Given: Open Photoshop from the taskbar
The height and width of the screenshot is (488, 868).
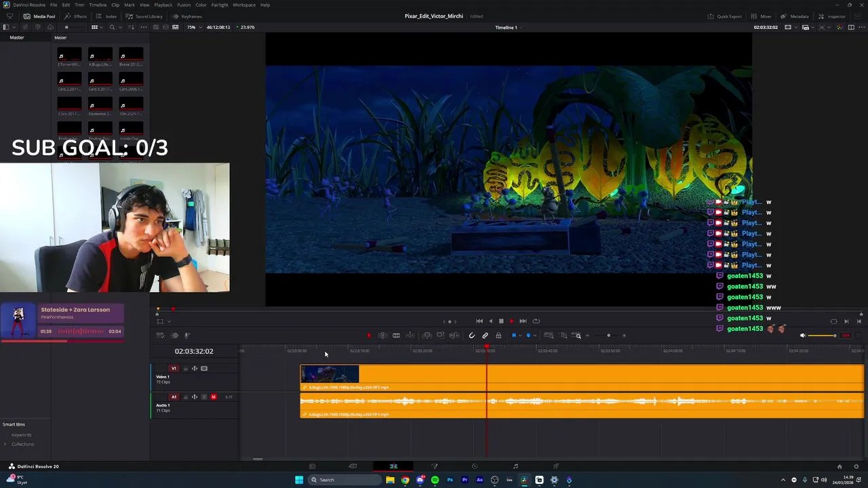Looking at the screenshot, I should (450, 480).
